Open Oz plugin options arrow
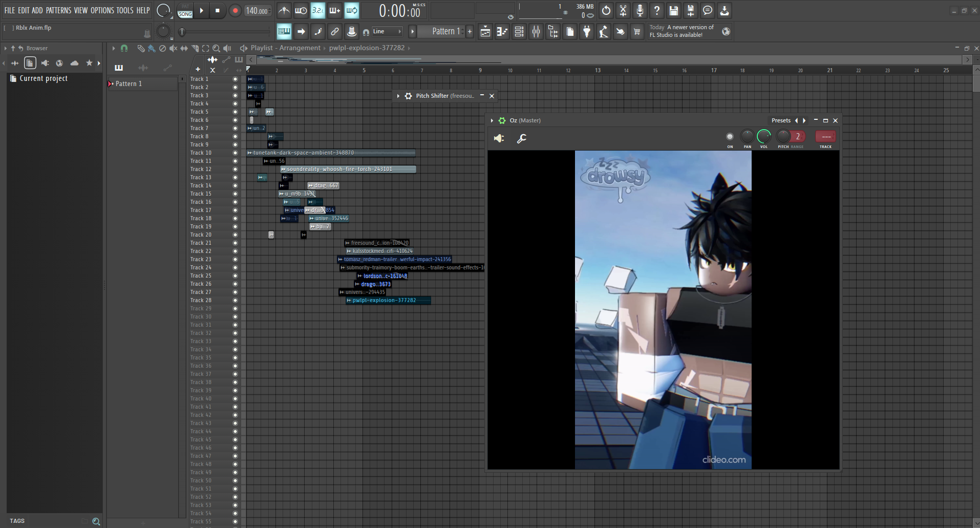Screen dimensions: 980x528 tap(492, 120)
